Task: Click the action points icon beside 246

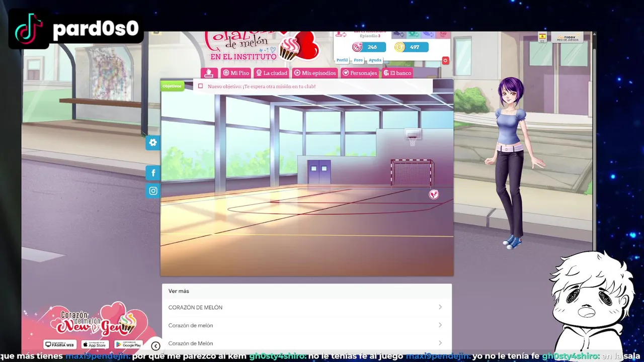Action: click(x=357, y=47)
